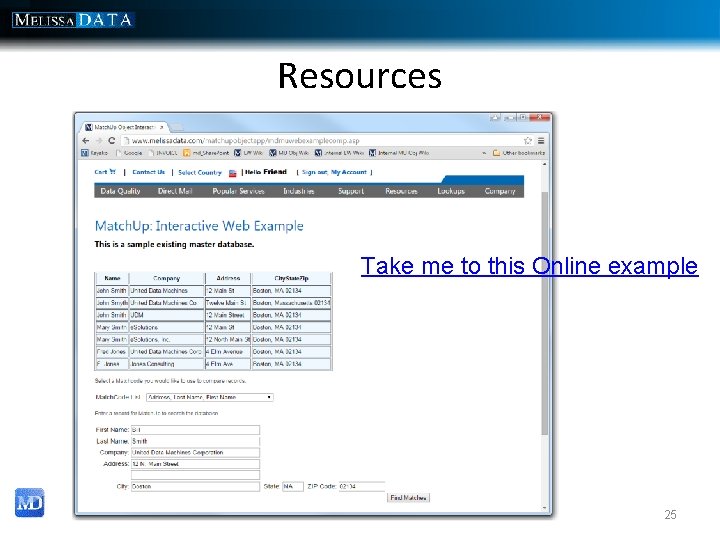Click the Twelve Main St address cell
The width and height of the screenshot is (720, 540).
pyautogui.click(x=228, y=303)
